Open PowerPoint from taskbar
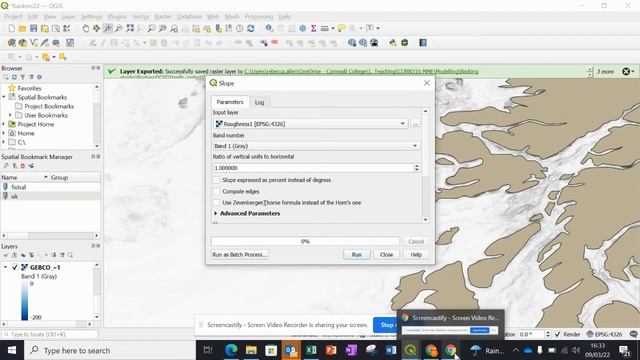This screenshot has height=360, width=640. (x=331, y=350)
